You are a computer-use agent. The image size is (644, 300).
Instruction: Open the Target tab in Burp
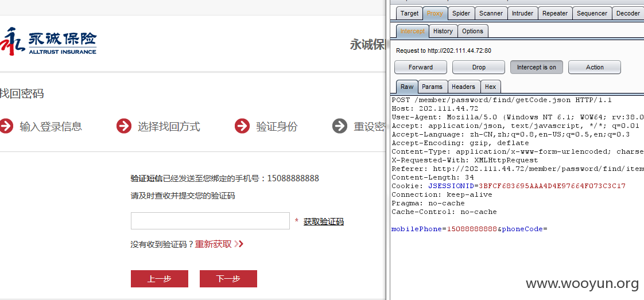point(409,13)
